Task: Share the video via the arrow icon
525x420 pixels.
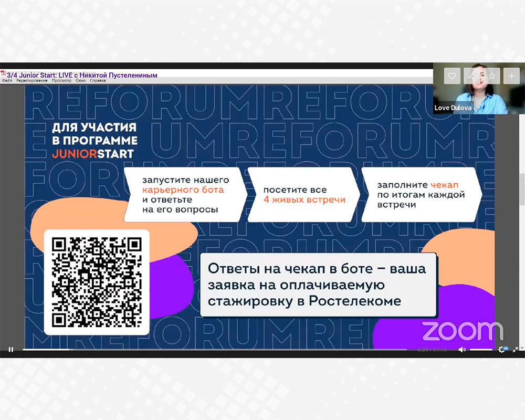Action: click(x=472, y=76)
